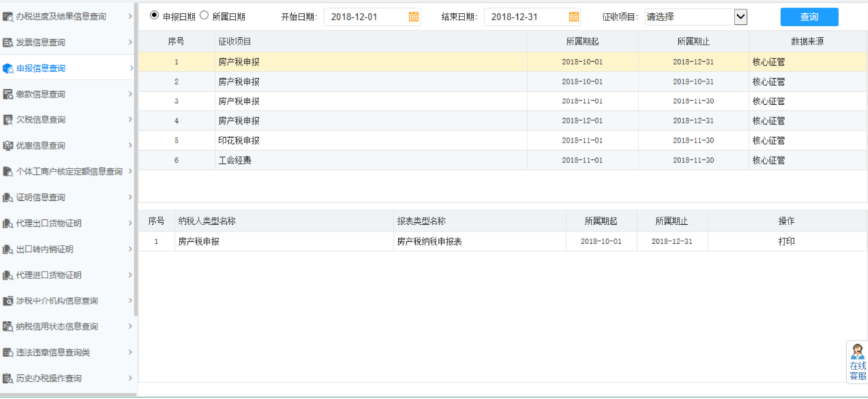Select the 申报信息查询 sidebar icon
This screenshot has width=868, height=399.
point(10,67)
